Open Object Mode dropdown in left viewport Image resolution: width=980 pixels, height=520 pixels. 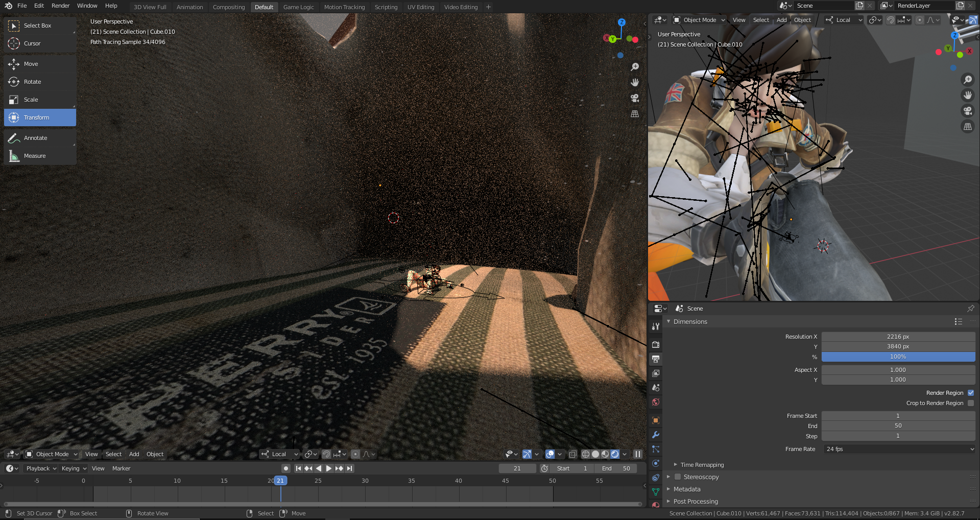(52, 454)
